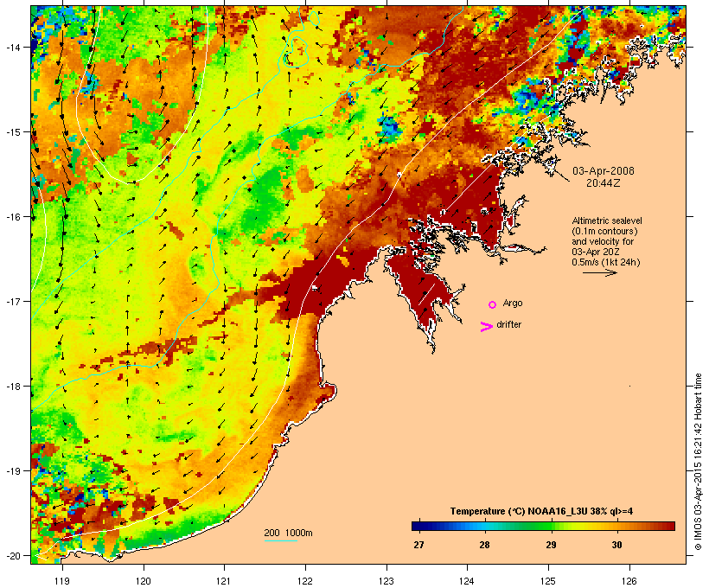The height and width of the screenshot is (588, 709).
Task: Click the '30' color bar tick label
Action: point(616,545)
